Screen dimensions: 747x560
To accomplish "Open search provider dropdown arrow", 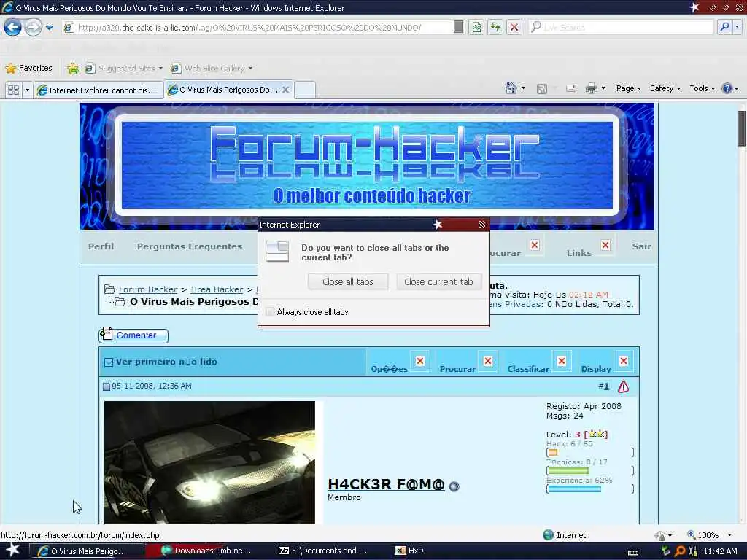I will click(x=737, y=27).
